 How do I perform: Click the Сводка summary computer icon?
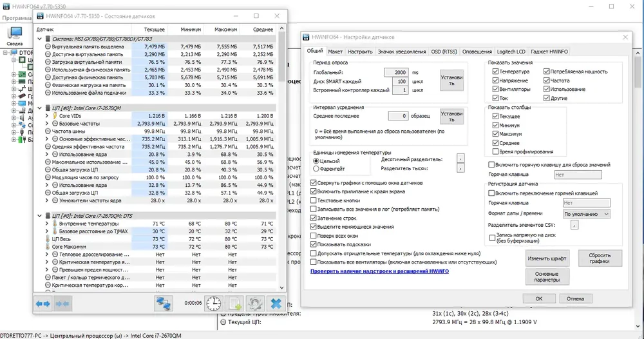tap(15, 34)
